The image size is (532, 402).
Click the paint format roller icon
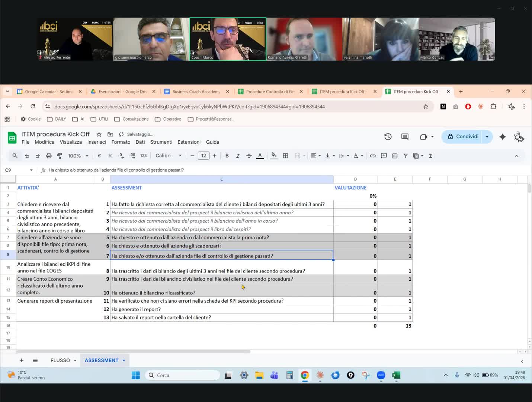pyautogui.click(x=60, y=156)
